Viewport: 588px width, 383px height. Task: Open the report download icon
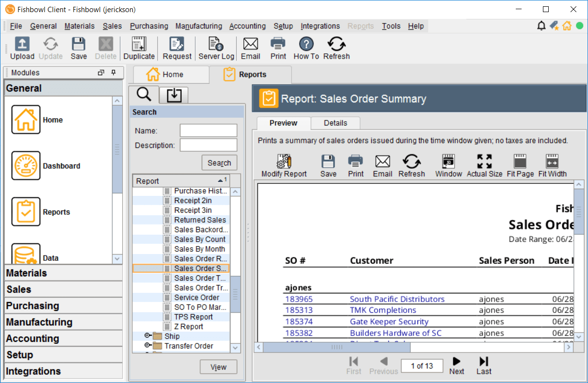pos(174,95)
